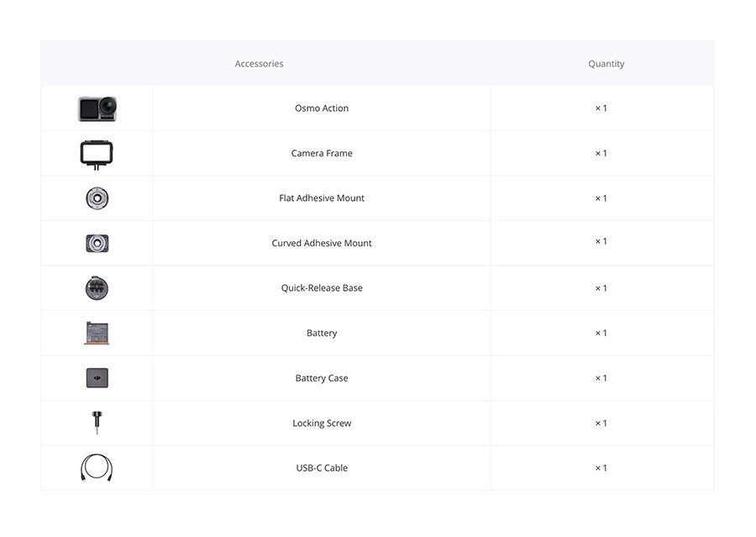
Task: Click the Battery Case icon
Action: [x=97, y=378]
